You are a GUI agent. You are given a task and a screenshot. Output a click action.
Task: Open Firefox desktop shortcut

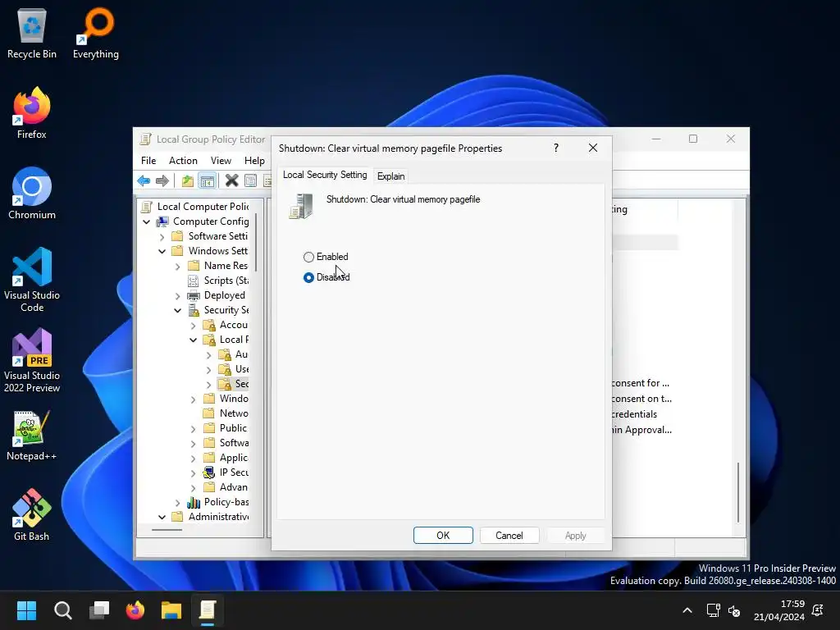click(x=32, y=113)
